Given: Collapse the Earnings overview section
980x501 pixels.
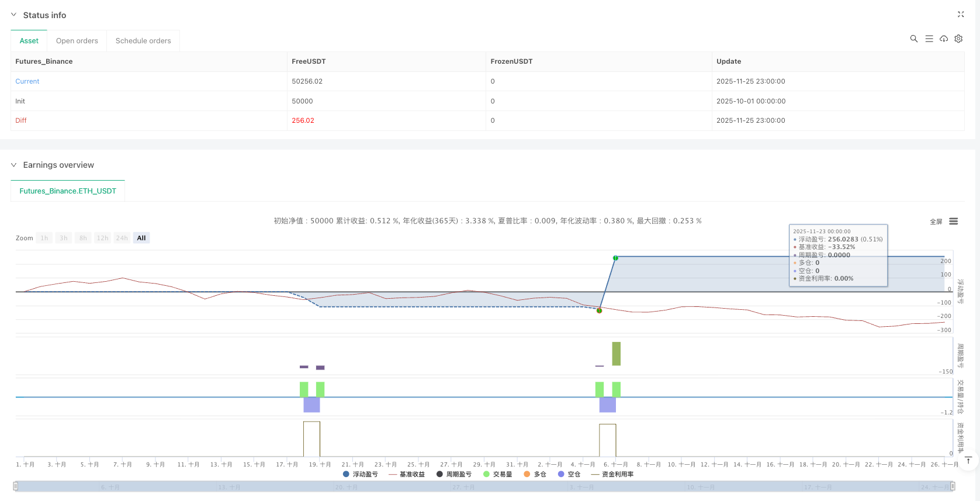Looking at the screenshot, I should coord(14,165).
